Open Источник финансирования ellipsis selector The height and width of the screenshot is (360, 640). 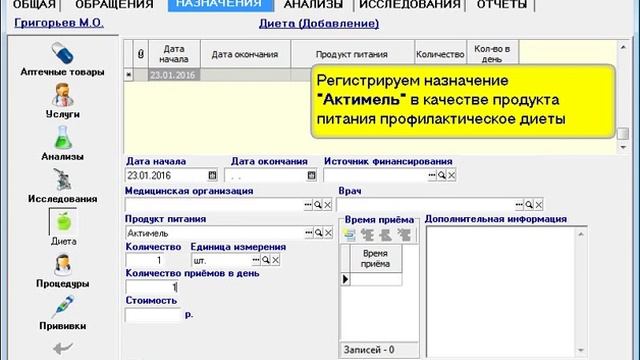coord(432,176)
